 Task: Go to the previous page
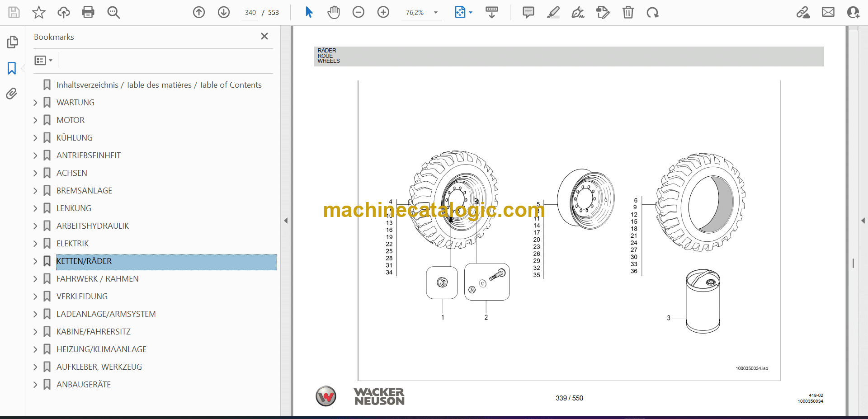click(x=199, y=12)
